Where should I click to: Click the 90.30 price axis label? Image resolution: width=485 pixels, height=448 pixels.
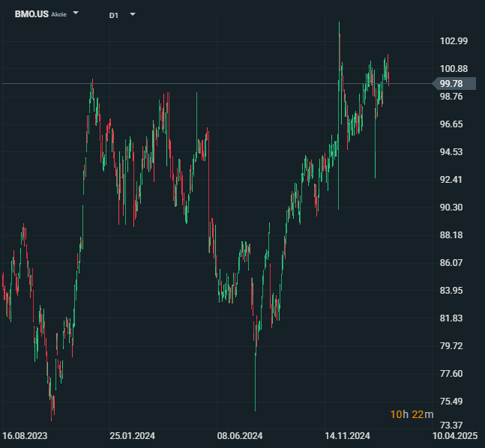(x=454, y=208)
